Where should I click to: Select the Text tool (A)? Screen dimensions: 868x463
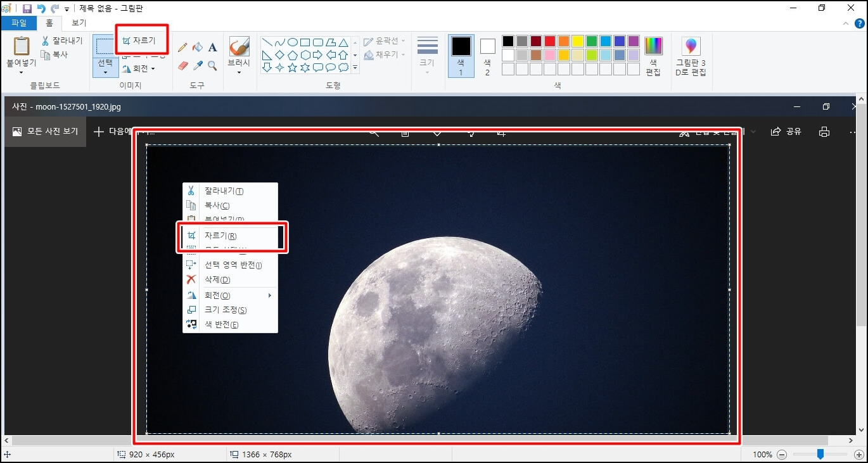click(x=212, y=48)
